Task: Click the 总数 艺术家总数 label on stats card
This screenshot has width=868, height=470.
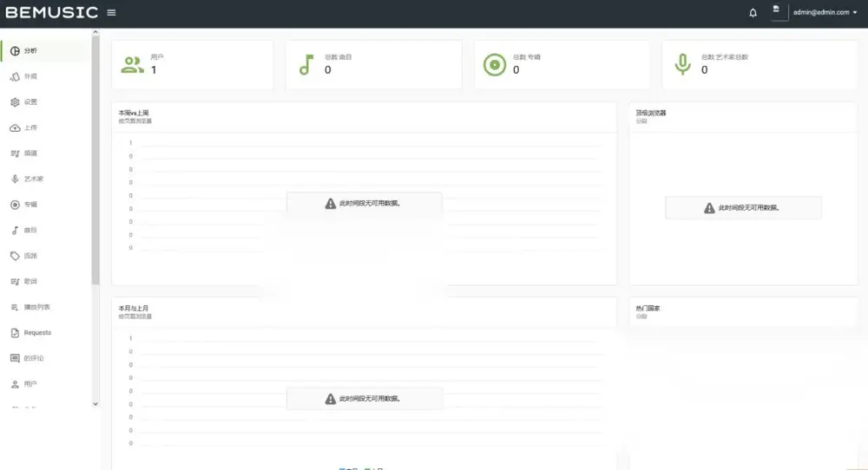Action: click(724, 57)
